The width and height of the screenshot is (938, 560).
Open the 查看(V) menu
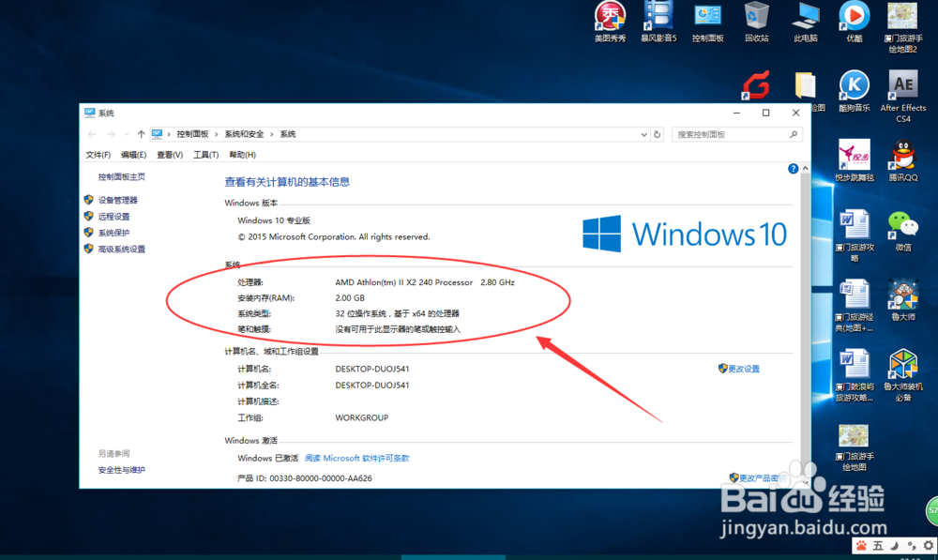pos(170,155)
